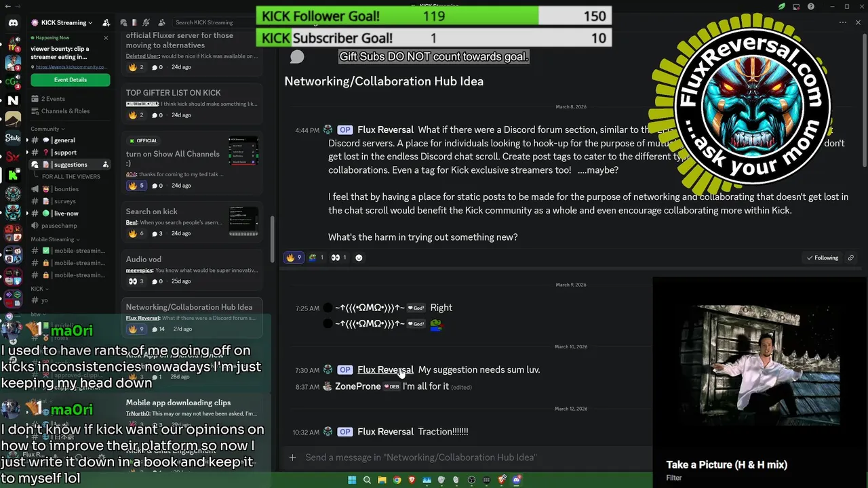Collapse the KICK channel category
This screenshot has height=488, width=868.
click(39, 289)
